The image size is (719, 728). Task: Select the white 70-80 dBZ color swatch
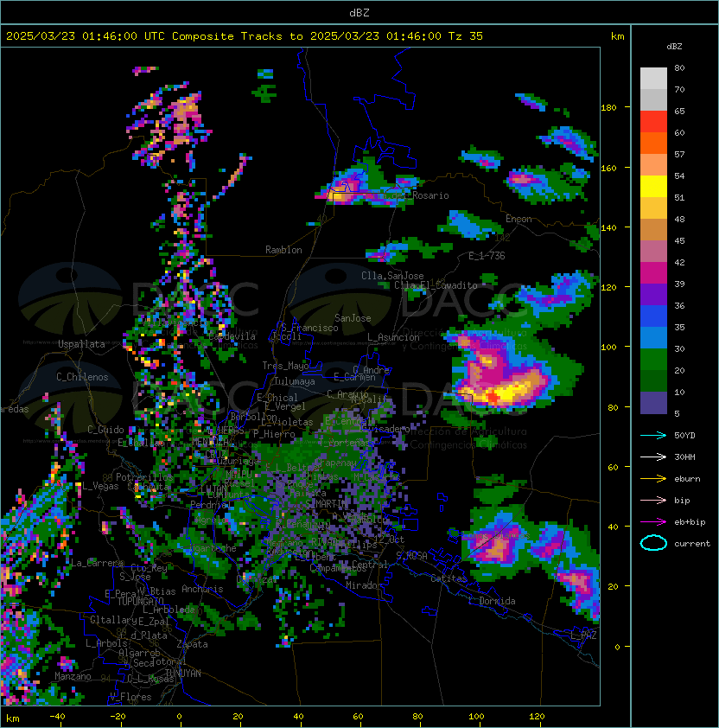point(653,79)
